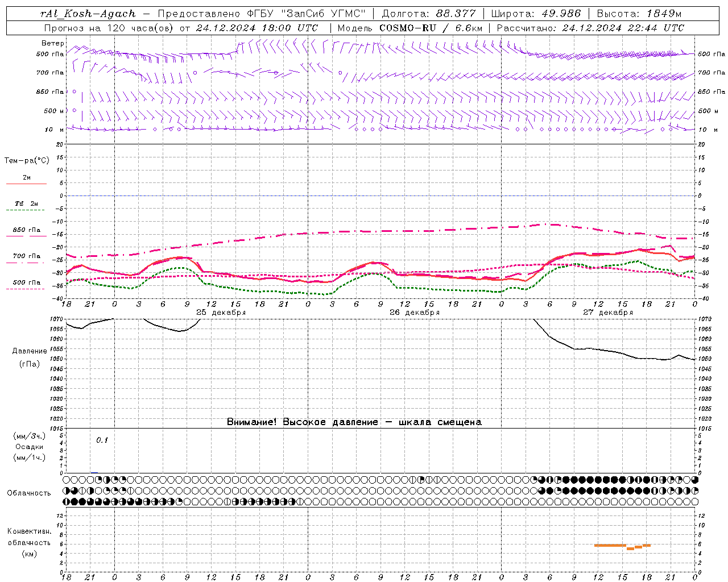This screenshot has height=582, width=728.
Task: Click the 1070 tick on the left pressure axis
Action: point(56,319)
